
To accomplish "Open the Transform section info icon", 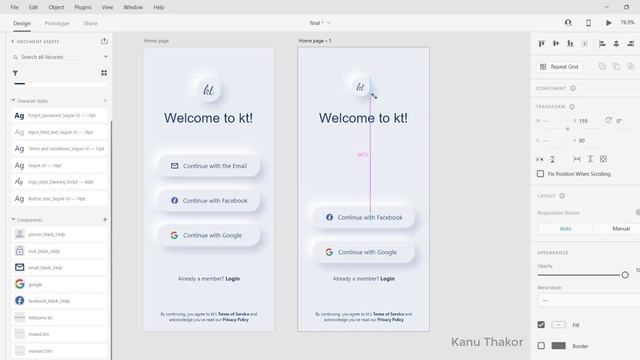I will point(572,107).
